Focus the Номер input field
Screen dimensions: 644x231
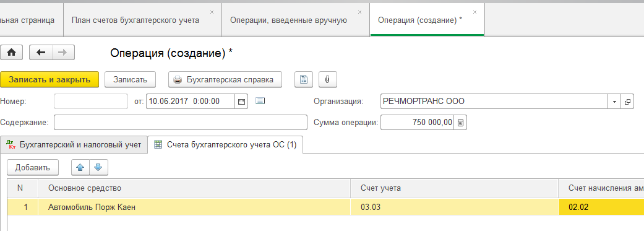[91, 101]
